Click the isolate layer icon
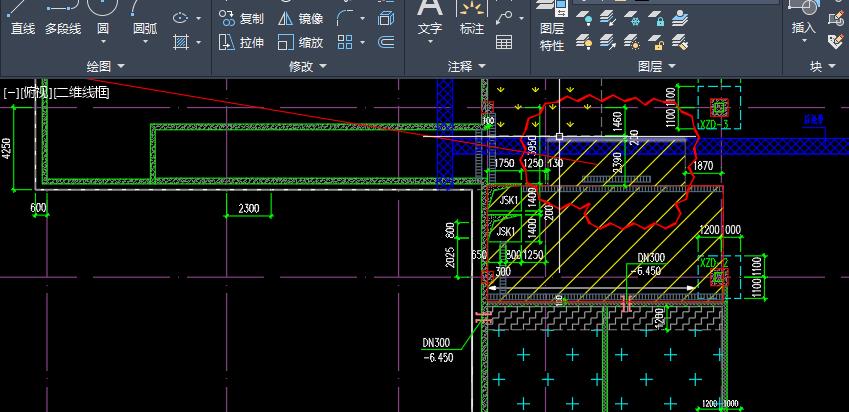 pos(608,19)
